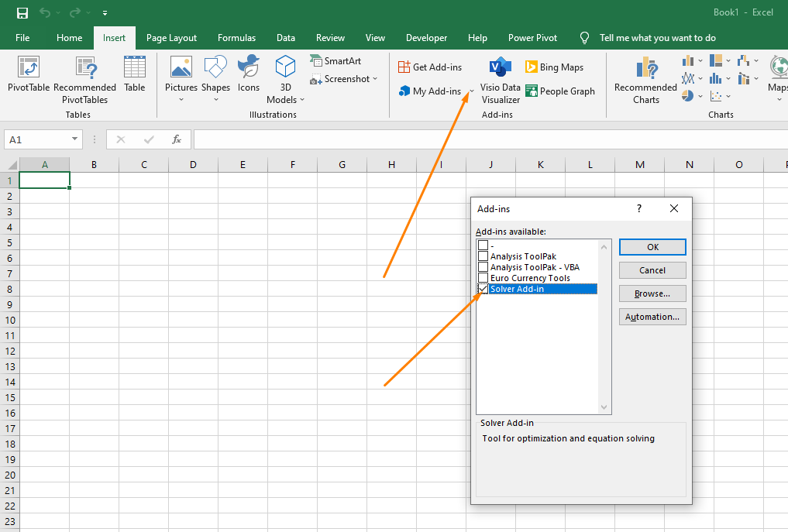This screenshot has width=788, height=532.
Task: Select the Solver Add-in list entry
Action: (542, 289)
